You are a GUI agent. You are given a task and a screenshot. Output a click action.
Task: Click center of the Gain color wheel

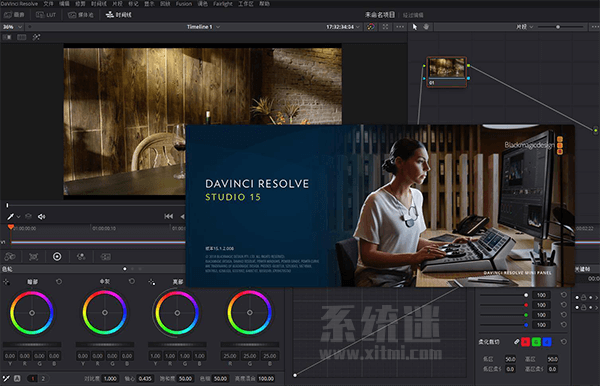point(177,313)
